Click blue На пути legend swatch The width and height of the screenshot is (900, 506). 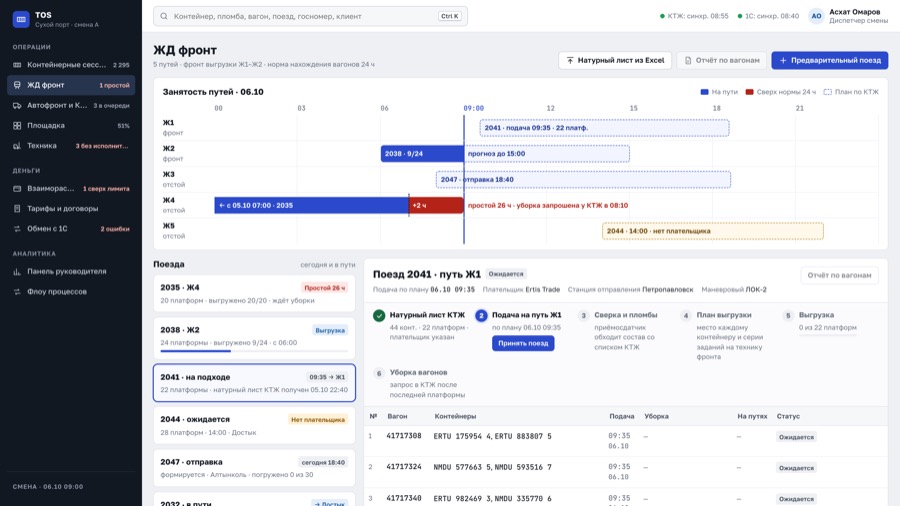click(704, 92)
